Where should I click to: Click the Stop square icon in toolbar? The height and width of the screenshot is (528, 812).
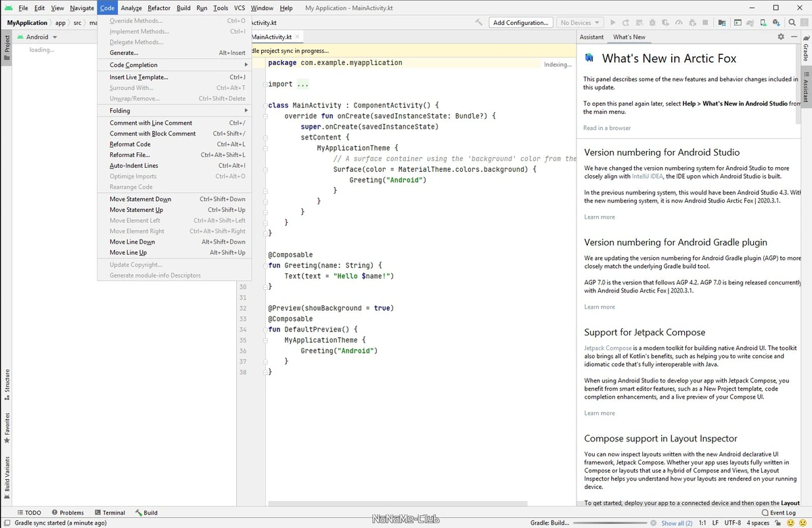point(705,22)
